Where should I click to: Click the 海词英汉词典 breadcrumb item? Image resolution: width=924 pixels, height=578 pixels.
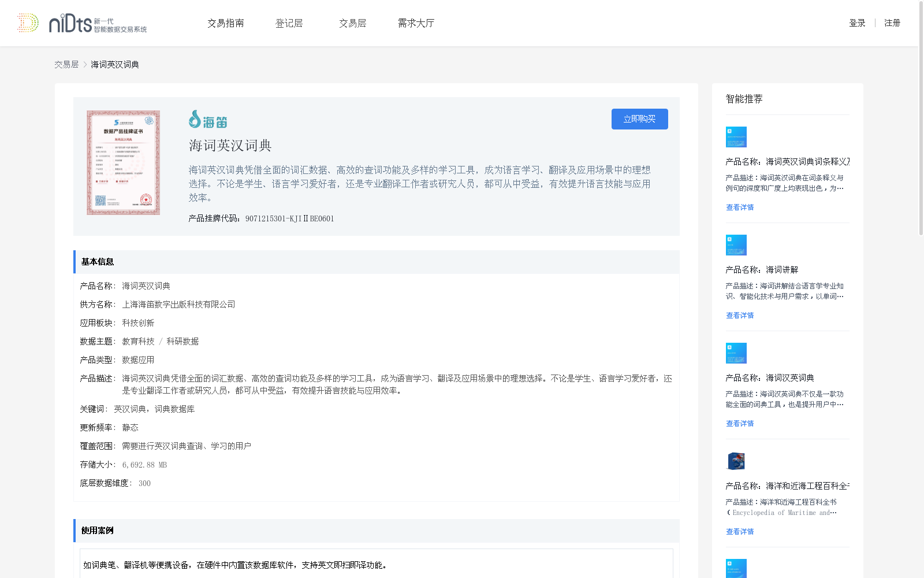[115, 65]
